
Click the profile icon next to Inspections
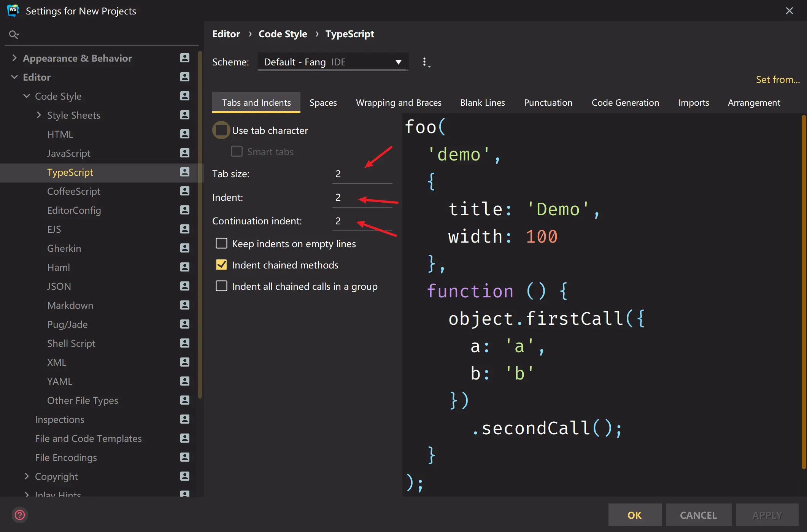point(184,419)
